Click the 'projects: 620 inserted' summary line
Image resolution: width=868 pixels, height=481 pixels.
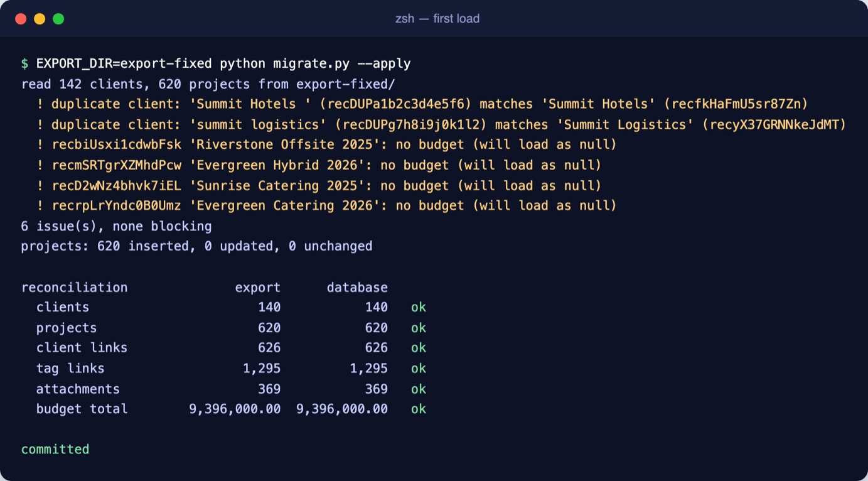196,246
